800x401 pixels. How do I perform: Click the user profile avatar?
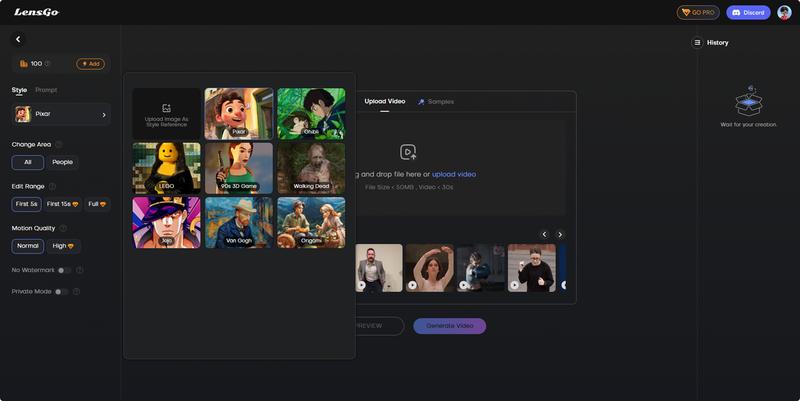click(x=784, y=12)
